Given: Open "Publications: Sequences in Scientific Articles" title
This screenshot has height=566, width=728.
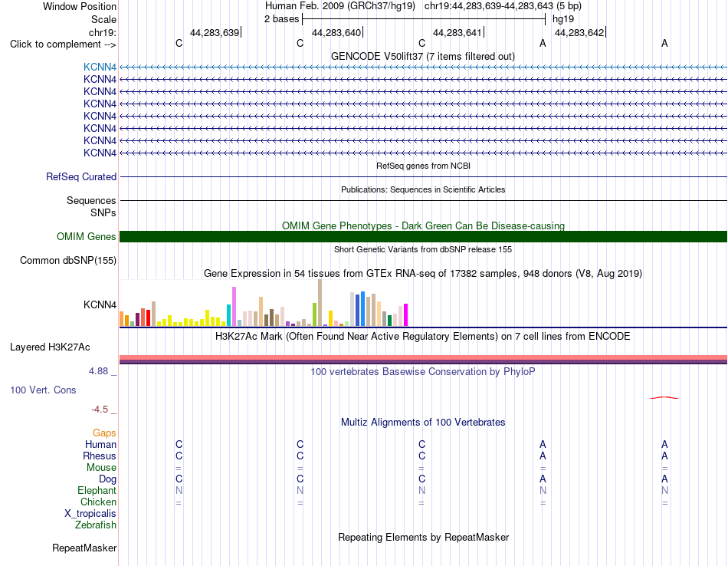Looking at the screenshot, I should (x=423, y=189).
